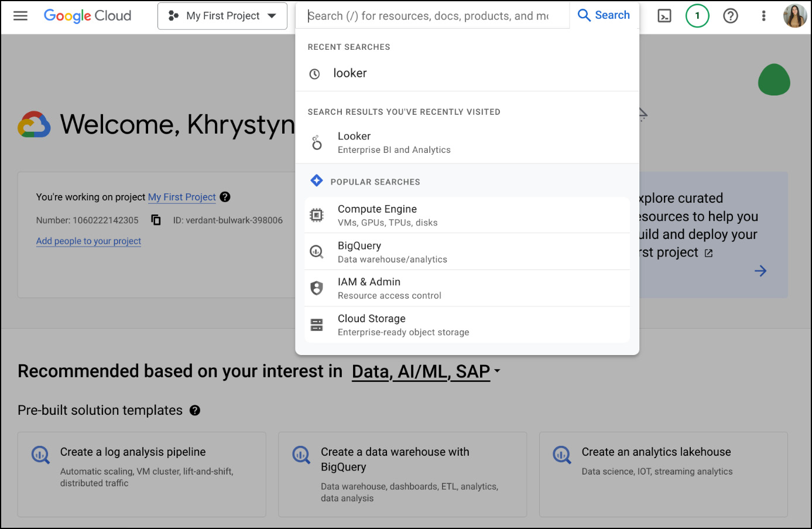Image resolution: width=812 pixels, height=529 pixels.
Task: Click the arrow in the curated resources card
Action: tap(760, 271)
